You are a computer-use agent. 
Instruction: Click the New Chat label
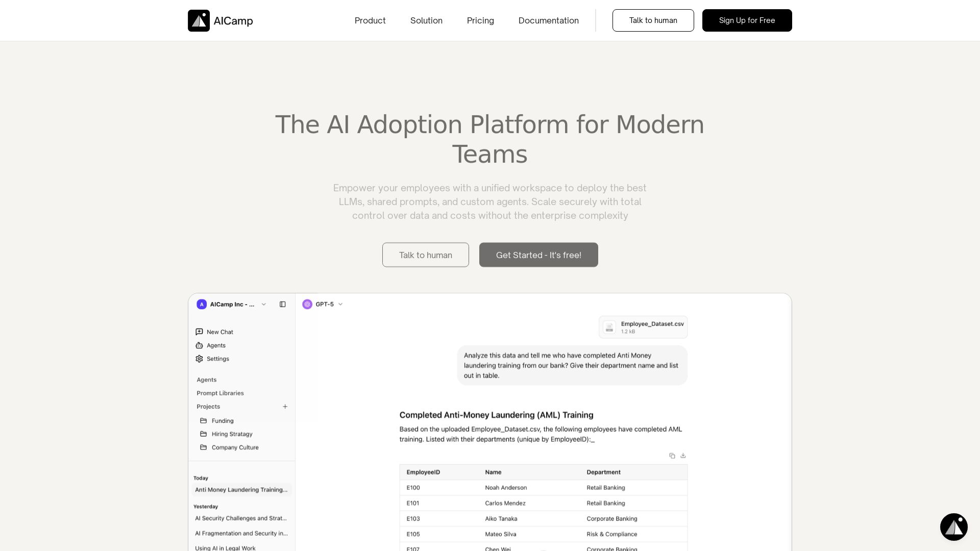(x=220, y=332)
